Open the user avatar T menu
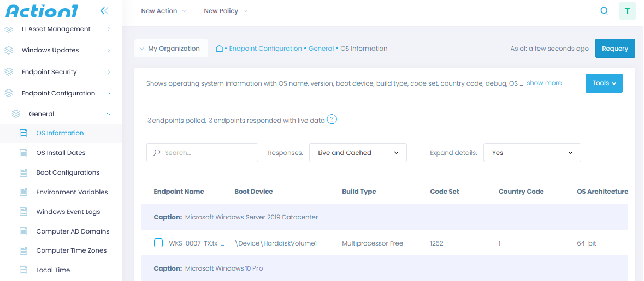This screenshot has height=281, width=644. tap(627, 11)
